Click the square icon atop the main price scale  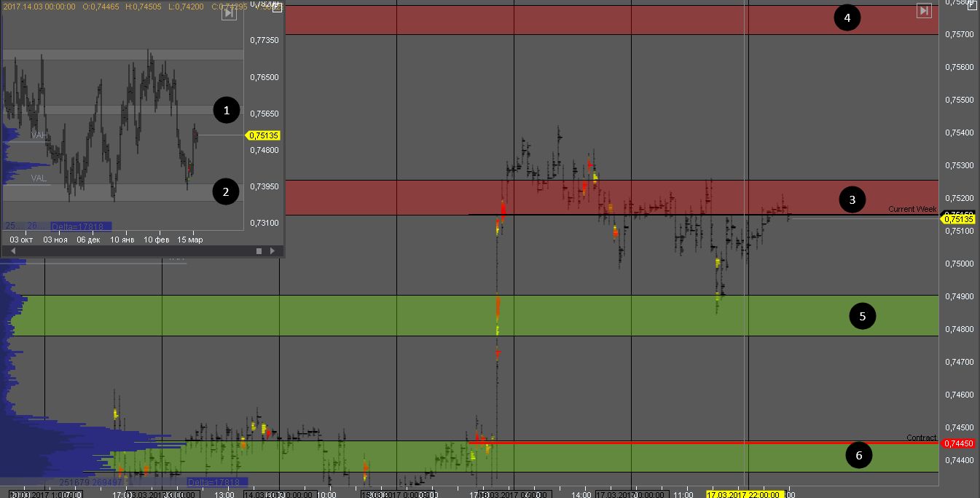click(972, 5)
